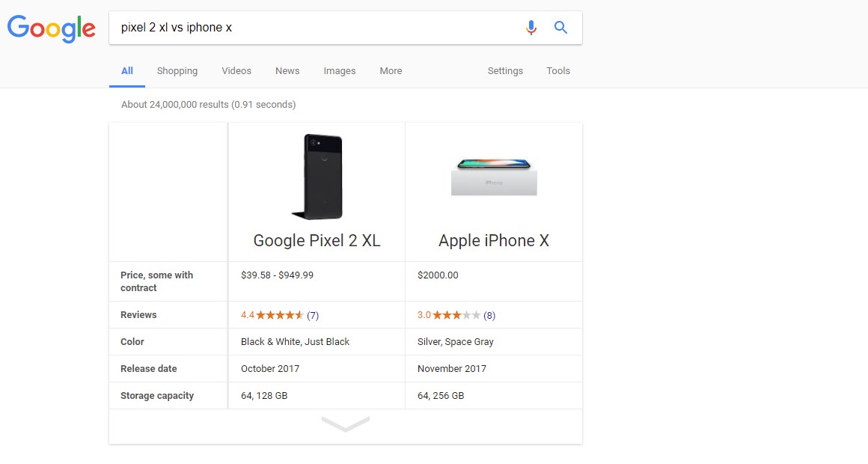Click the All results tab
Viewport: 868px width, 464px height.
[x=126, y=70]
